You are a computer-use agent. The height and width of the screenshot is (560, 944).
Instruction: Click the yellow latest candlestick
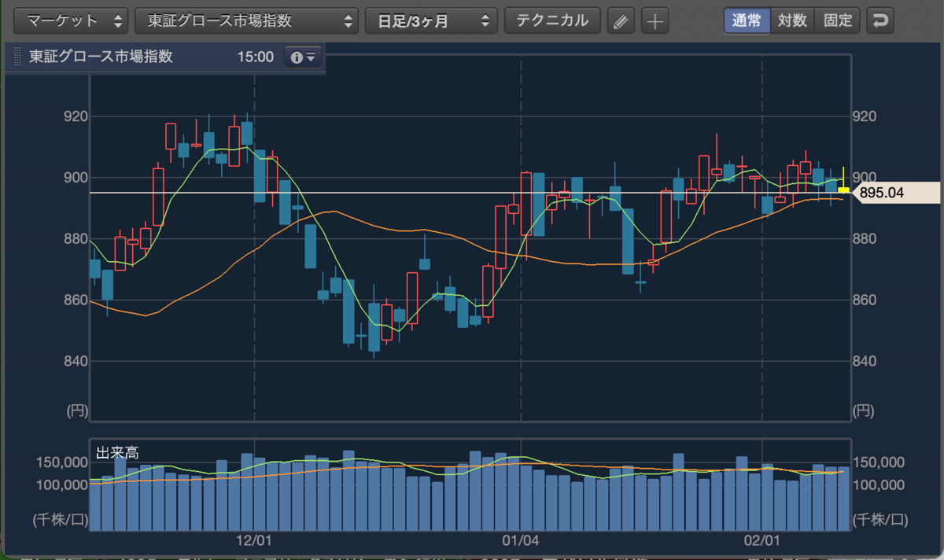point(843,190)
